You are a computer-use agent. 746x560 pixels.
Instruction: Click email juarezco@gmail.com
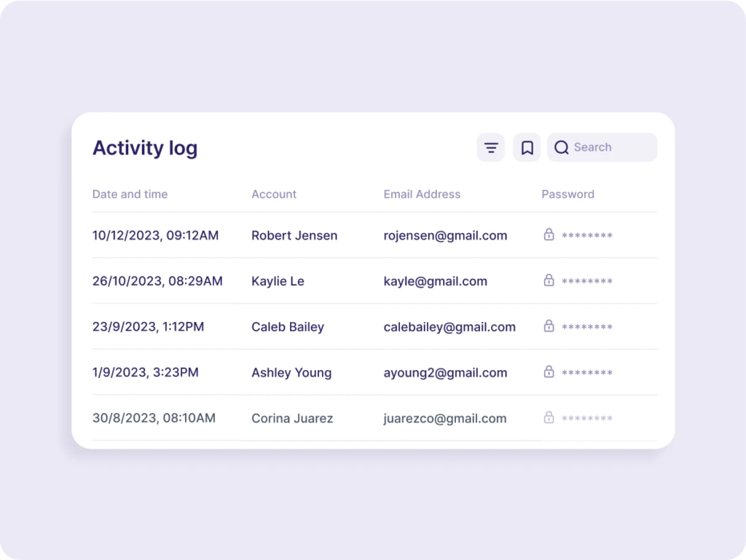pyautogui.click(x=445, y=418)
